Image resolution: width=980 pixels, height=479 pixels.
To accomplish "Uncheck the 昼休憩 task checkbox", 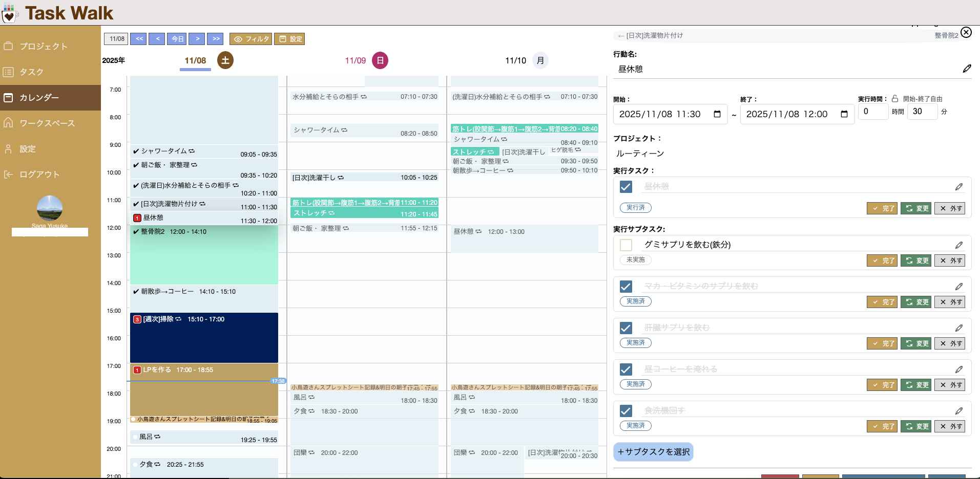I will coord(625,187).
